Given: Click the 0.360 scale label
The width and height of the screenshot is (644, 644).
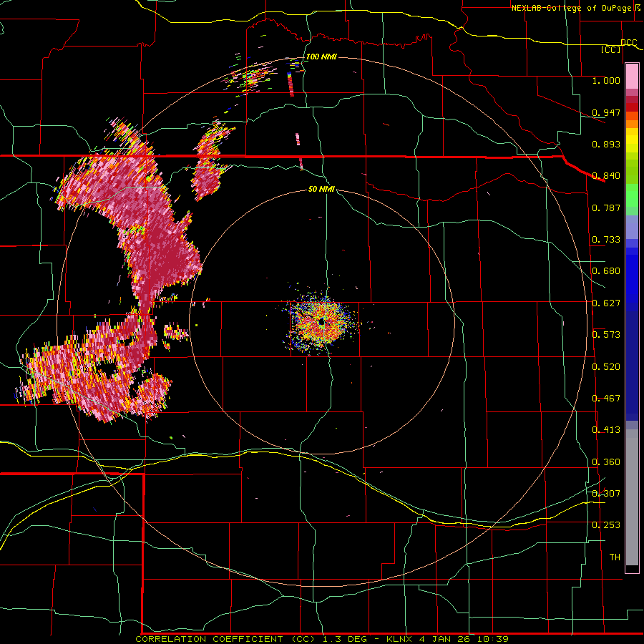Looking at the screenshot, I should pos(606,462).
